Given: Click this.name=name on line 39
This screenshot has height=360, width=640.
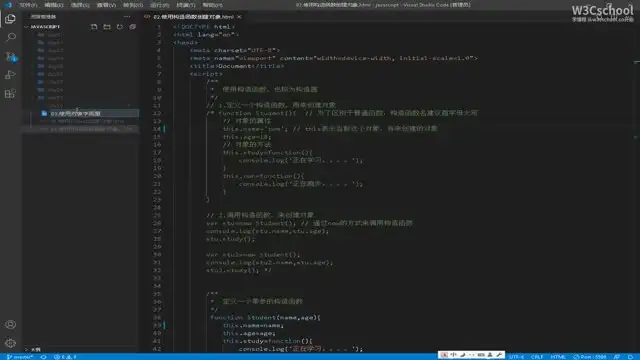Looking at the screenshot, I should pyautogui.click(x=253, y=325).
